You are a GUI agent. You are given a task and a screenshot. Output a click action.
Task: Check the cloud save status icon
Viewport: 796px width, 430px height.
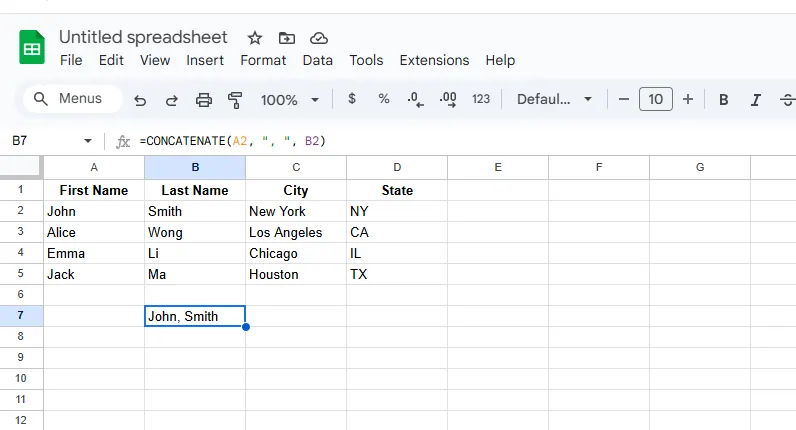pos(319,38)
